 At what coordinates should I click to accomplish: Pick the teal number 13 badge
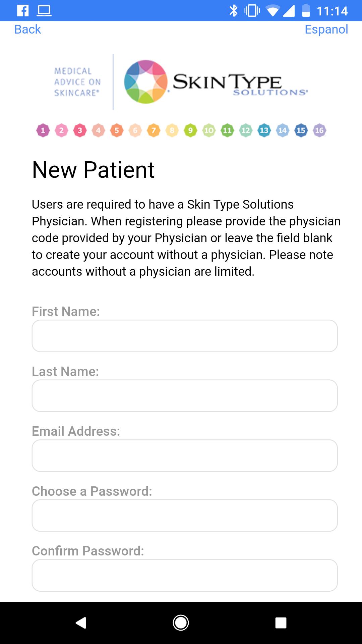click(264, 130)
